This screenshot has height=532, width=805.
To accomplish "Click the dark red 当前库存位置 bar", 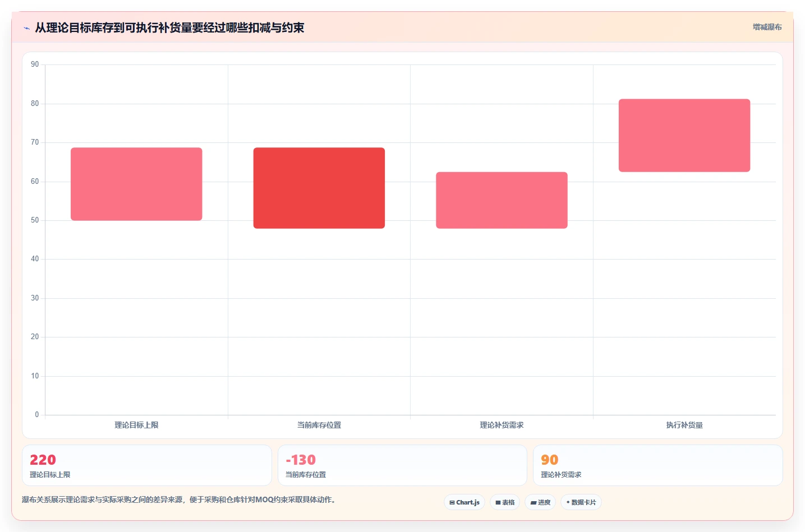I will pyautogui.click(x=319, y=188).
